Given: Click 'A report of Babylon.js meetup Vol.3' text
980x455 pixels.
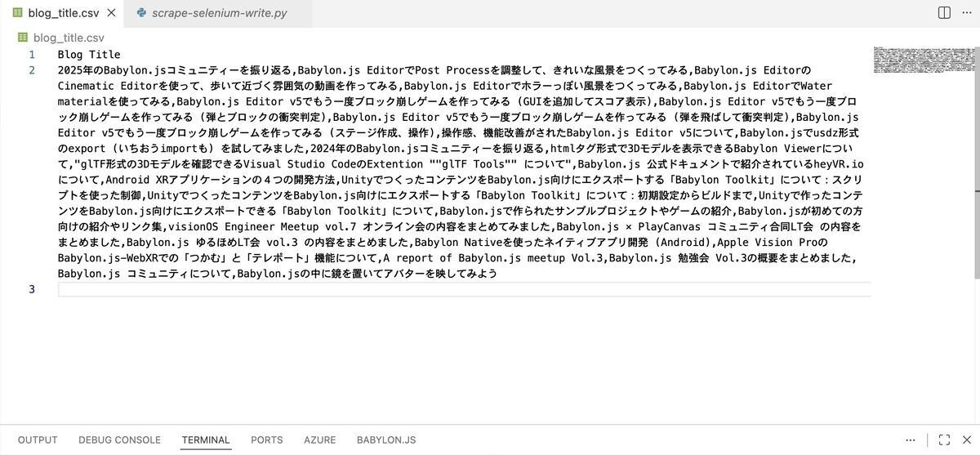Looking at the screenshot, I should [x=492, y=258].
